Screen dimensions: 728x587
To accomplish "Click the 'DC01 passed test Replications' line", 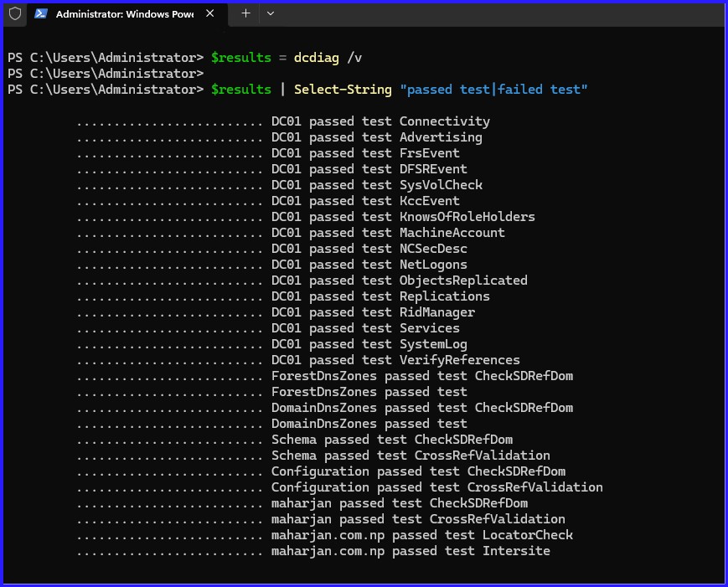I will coord(380,296).
